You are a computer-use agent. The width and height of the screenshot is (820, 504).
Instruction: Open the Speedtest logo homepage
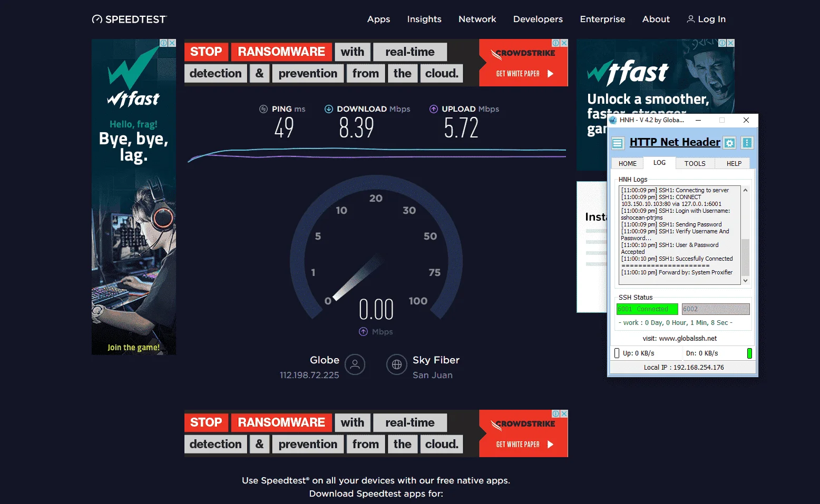point(129,19)
